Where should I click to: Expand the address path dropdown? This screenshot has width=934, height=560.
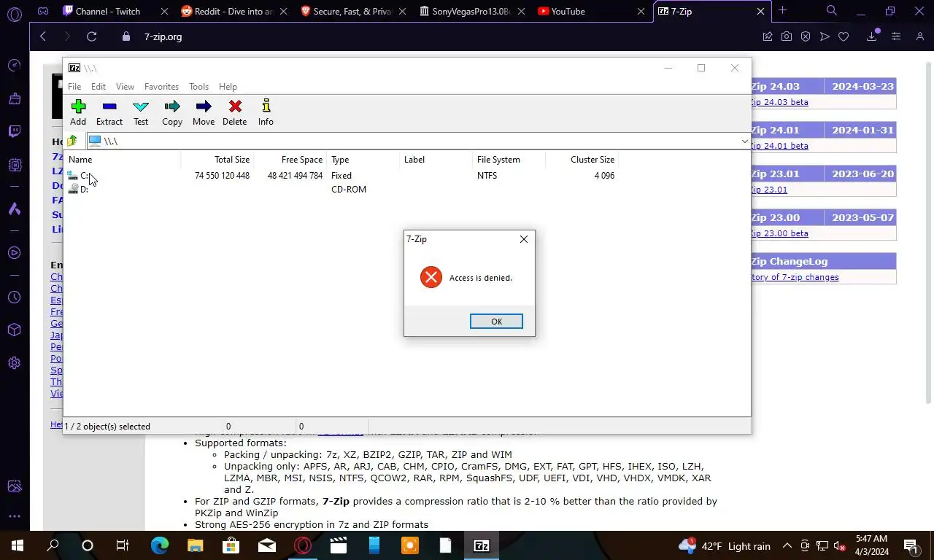click(744, 141)
